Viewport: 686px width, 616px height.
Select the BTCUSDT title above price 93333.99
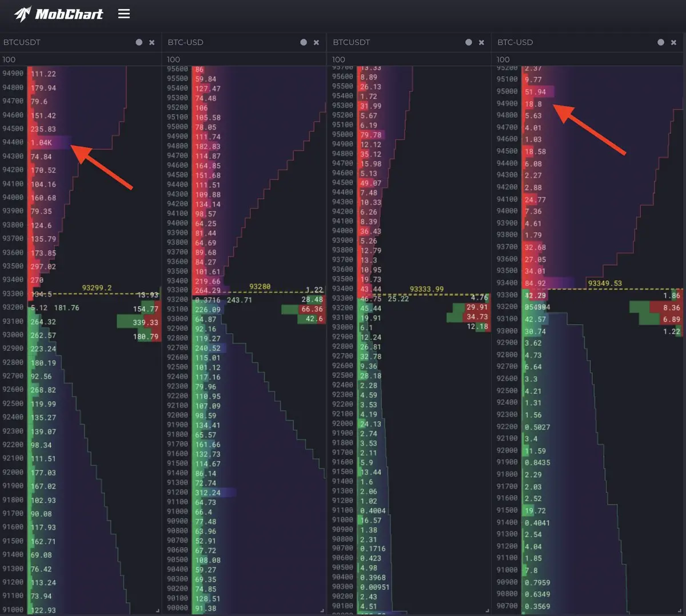click(351, 42)
